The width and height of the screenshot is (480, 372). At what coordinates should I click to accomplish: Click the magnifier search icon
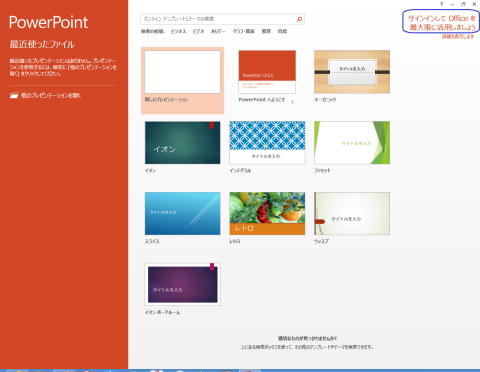[x=300, y=19]
